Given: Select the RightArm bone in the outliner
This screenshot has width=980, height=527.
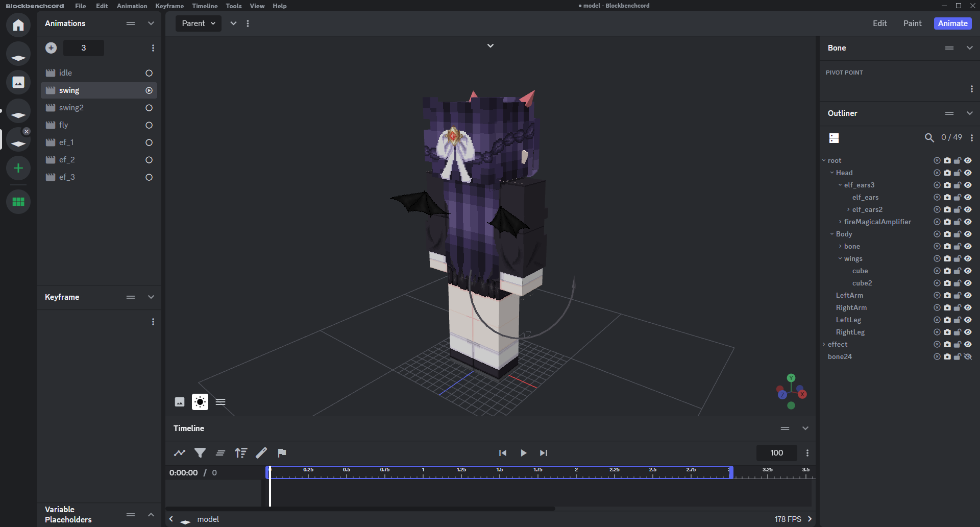Looking at the screenshot, I should point(851,307).
